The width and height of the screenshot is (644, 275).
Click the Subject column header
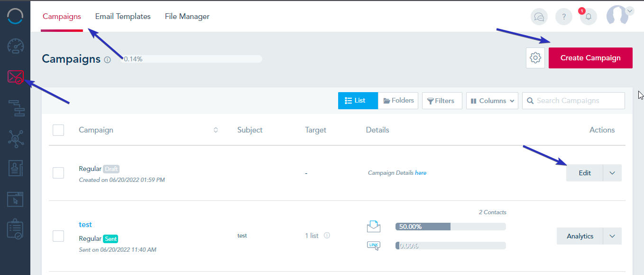pos(250,130)
